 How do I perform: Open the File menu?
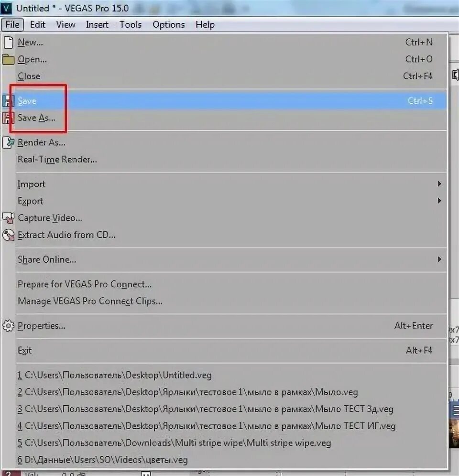tap(12, 24)
